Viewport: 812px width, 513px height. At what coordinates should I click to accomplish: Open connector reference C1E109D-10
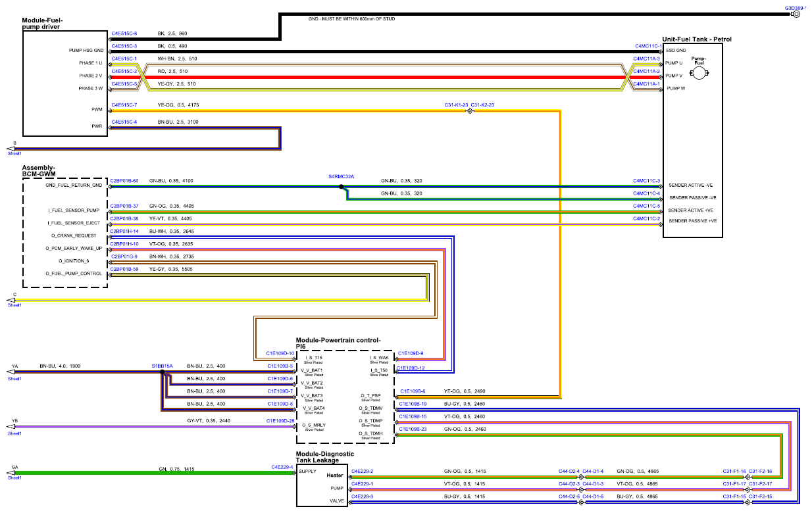pos(280,353)
